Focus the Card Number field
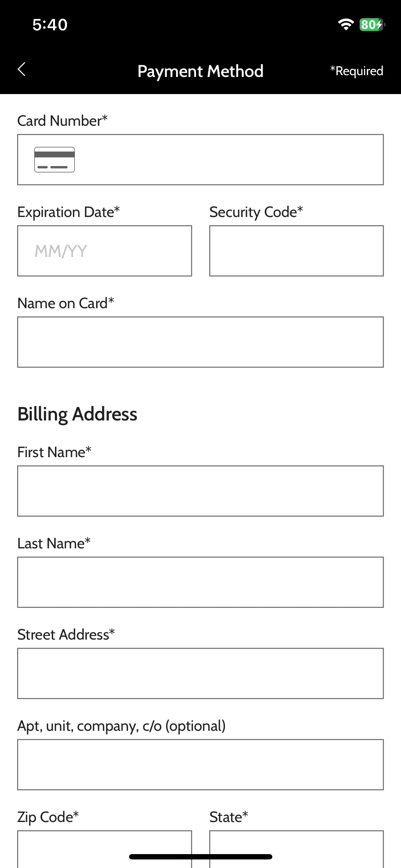 tap(200, 160)
